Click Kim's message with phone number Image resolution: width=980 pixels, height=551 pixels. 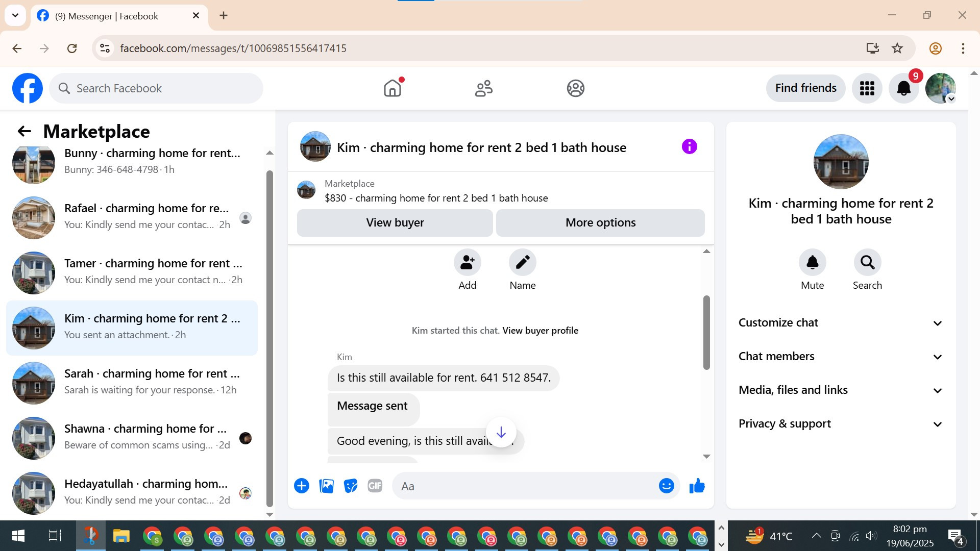tap(443, 378)
